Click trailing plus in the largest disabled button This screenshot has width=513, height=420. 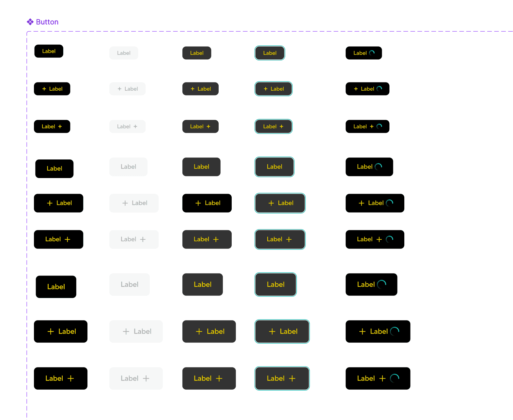(146, 379)
